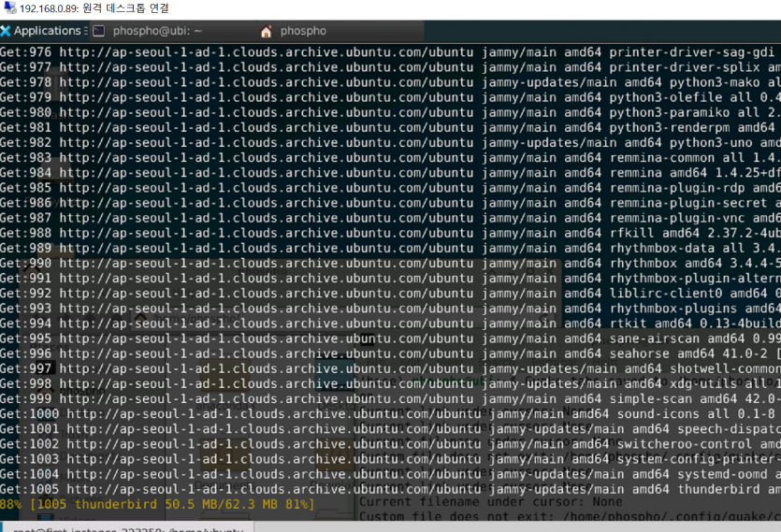Click the Xfce logo beside Applications
Screen dimensions: 781x532
pos(6,31)
